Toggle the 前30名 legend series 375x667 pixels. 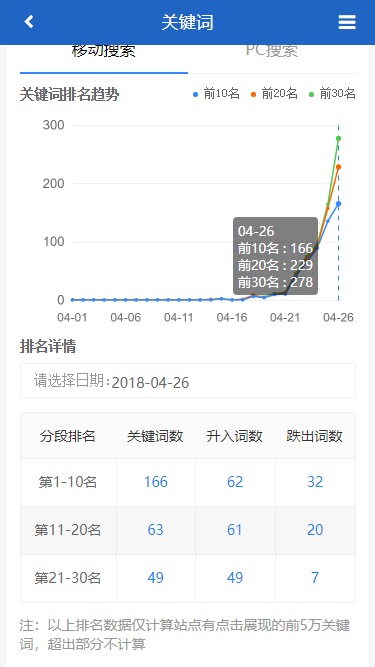pos(332,94)
